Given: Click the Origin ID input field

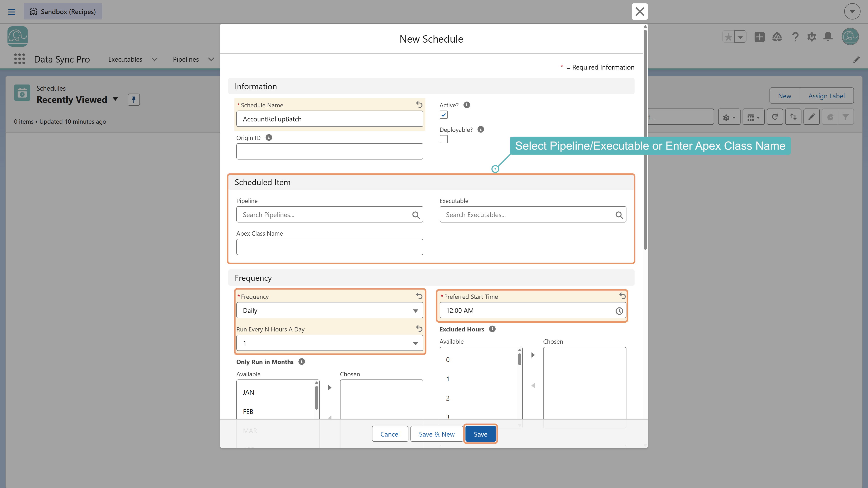Looking at the screenshot, I should click(330, 151).
